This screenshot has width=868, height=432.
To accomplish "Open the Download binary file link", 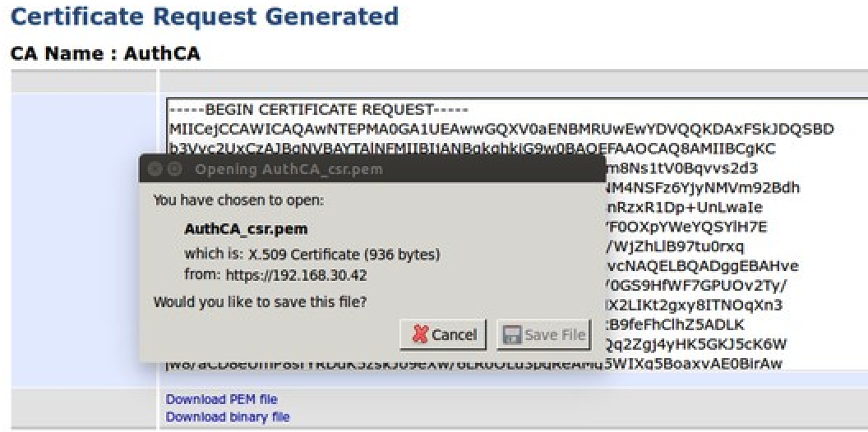I will [227, 416].
